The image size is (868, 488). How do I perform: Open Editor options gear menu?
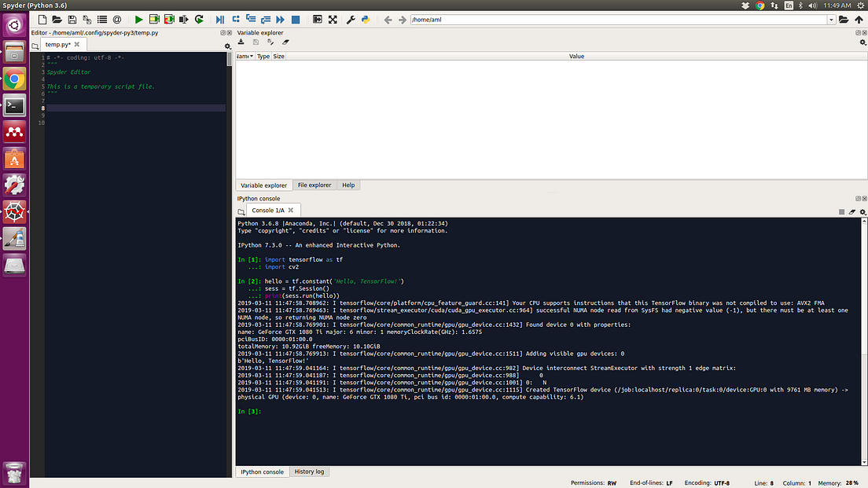tap(227, 46)
